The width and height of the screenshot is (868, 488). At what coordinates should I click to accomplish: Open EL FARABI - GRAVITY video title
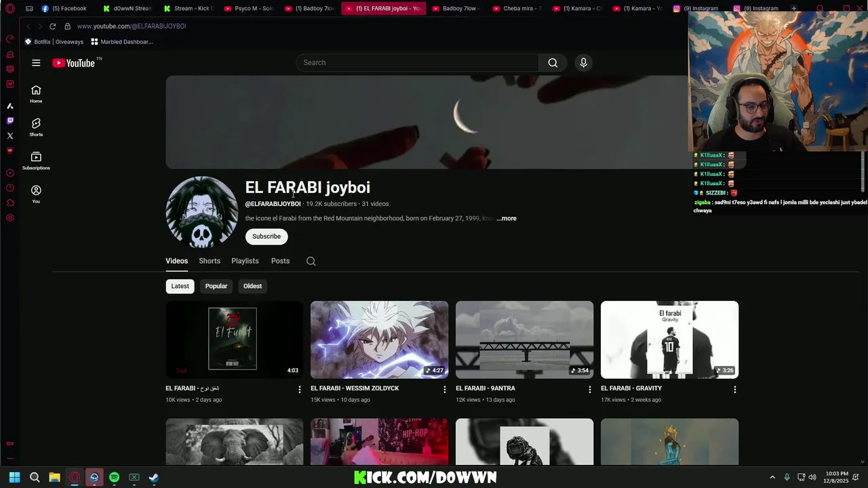point(631,388)
